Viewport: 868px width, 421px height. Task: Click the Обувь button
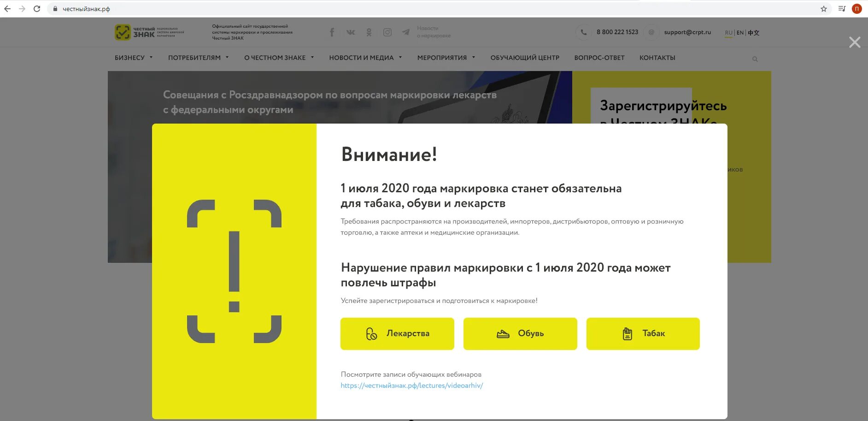click(x=520, y=333)
